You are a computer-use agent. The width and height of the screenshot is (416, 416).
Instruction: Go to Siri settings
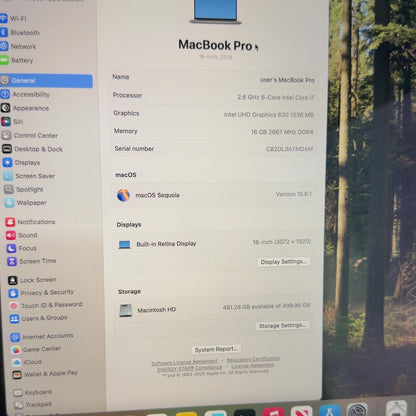13,122
